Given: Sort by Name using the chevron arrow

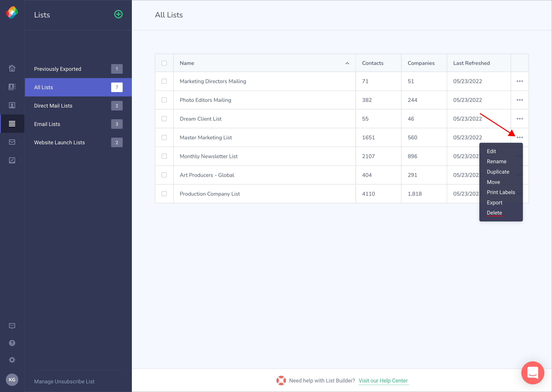Looking at the screenshot, I should [347, 63].
